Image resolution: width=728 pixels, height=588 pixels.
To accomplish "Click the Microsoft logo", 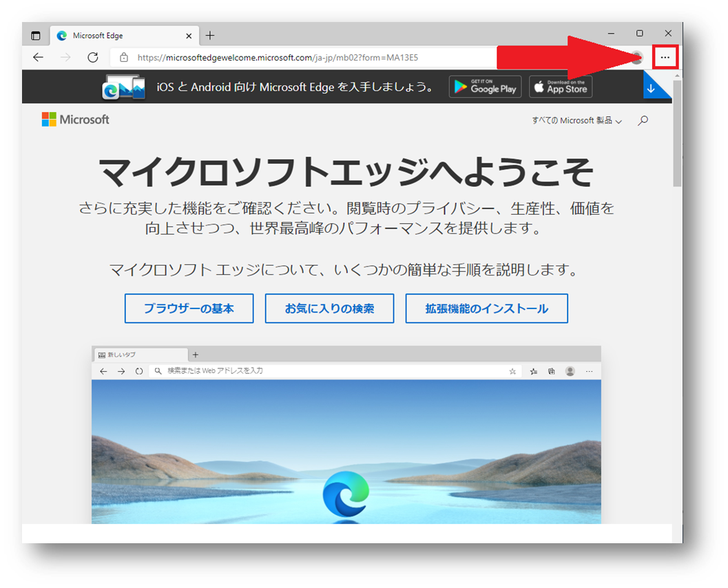I will click(75, 120).
